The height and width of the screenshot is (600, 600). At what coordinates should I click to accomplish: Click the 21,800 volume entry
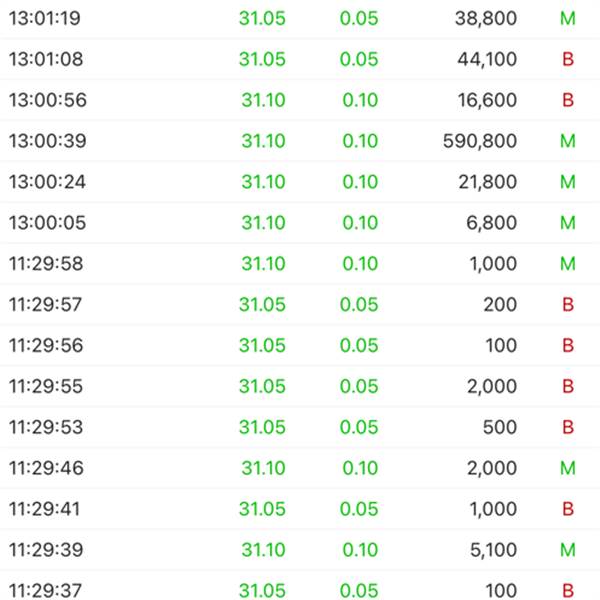pyautogui.click(x=485, y=182)
